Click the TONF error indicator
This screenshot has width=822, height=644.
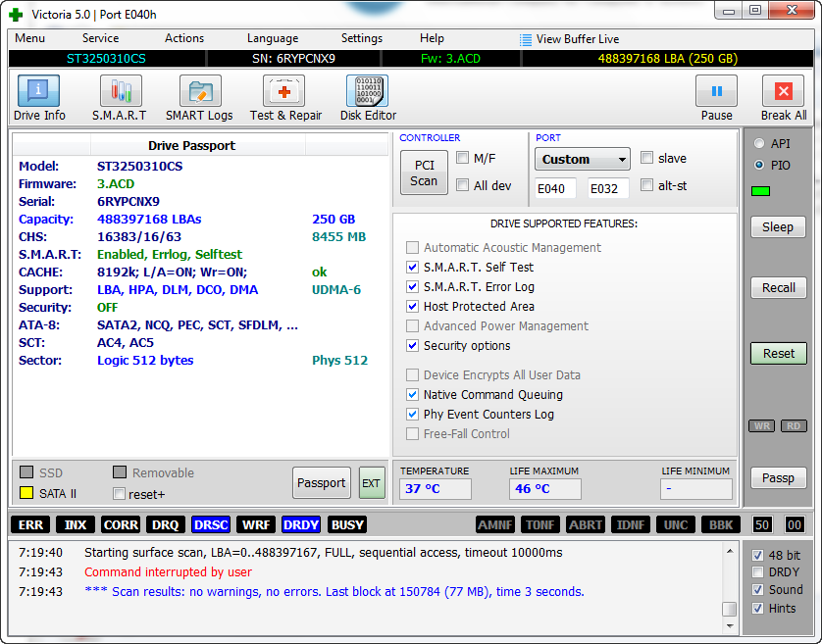(540, 524)
